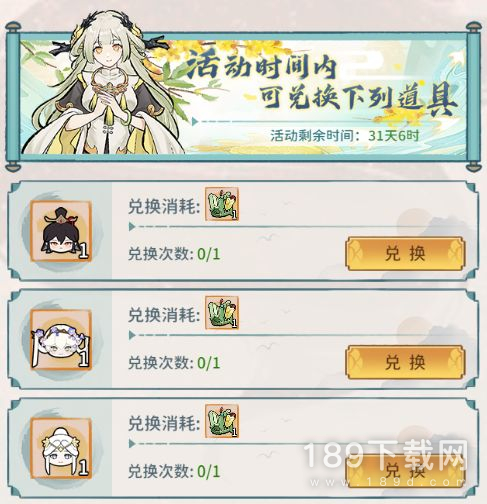Click the 0/1 exchange count in second row
487x504 pixels.
209,363
